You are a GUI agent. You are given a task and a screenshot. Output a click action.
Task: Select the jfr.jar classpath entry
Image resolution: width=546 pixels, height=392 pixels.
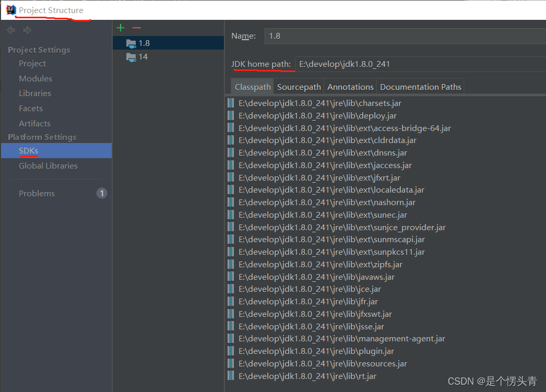click(308, 302)
